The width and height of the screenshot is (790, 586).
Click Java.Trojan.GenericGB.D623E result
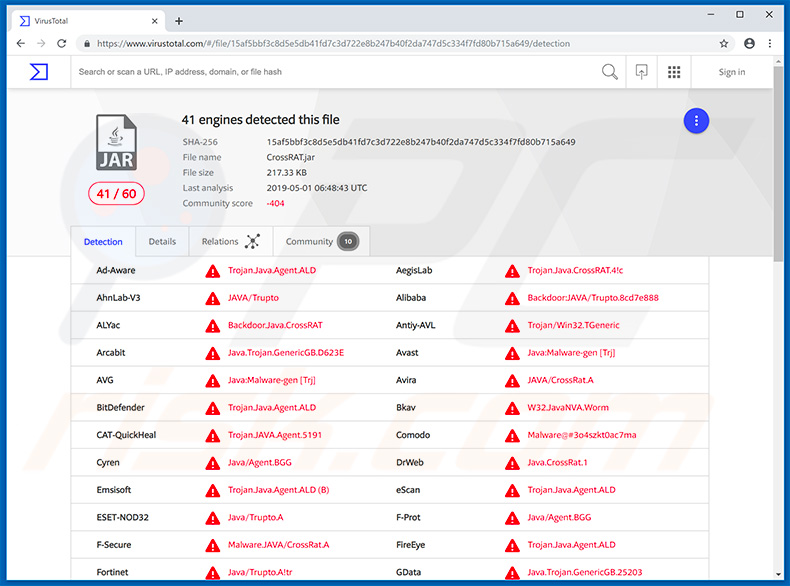coord(286,353)
